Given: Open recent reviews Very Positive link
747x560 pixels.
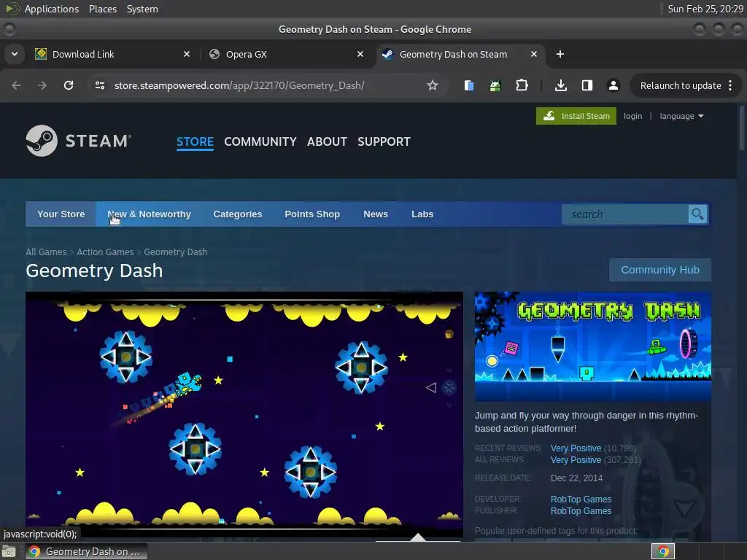Looking at the screenshot, I should (576, 448).
